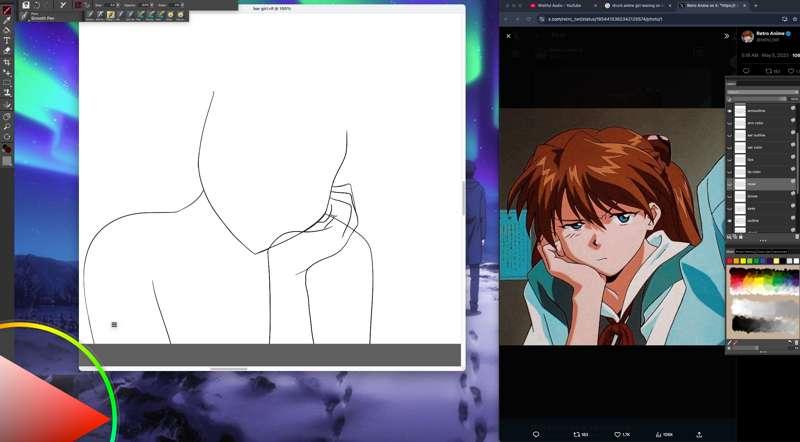This screenshot has height=442, width=800.
Task: Collapse the tweet sidebar with double chevron
Action: pos(727,36)
